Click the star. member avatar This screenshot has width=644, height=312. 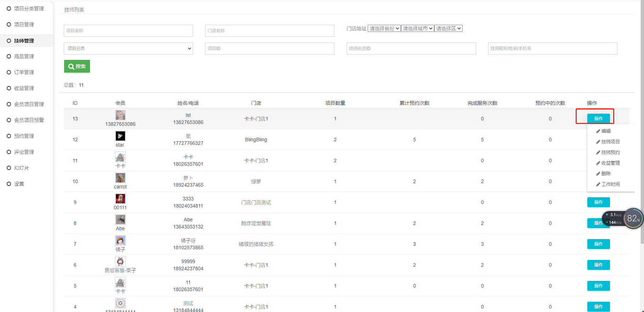tap(120, 136)
